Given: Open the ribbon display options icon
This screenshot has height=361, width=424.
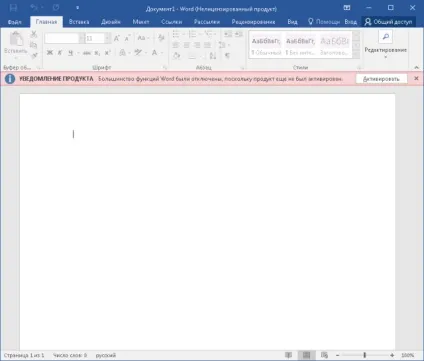Looking at the screenshot, I should coord(347,8).
